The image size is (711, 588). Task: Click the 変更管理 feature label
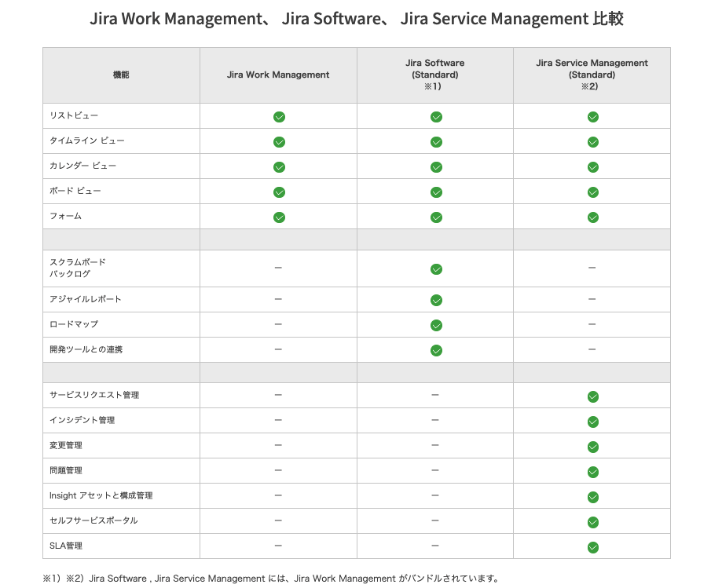tap(66, 445)
